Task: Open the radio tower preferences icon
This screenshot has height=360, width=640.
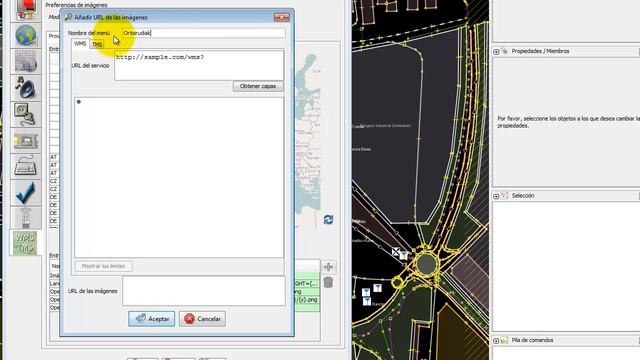Action: click(26, 218)
